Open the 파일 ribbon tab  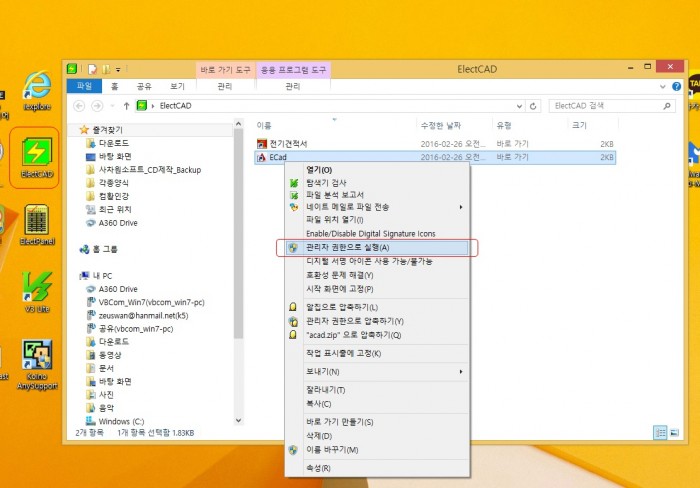84,86
